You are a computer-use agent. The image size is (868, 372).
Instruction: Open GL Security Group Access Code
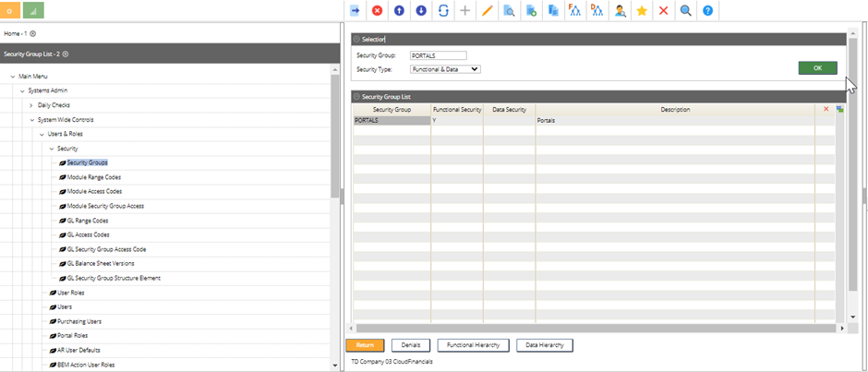coord(106,249)
